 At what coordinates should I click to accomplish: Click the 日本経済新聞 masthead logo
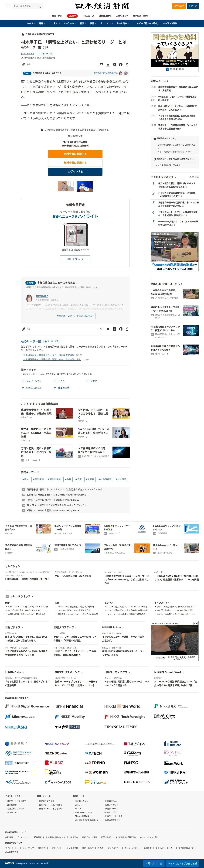point(102,6)
